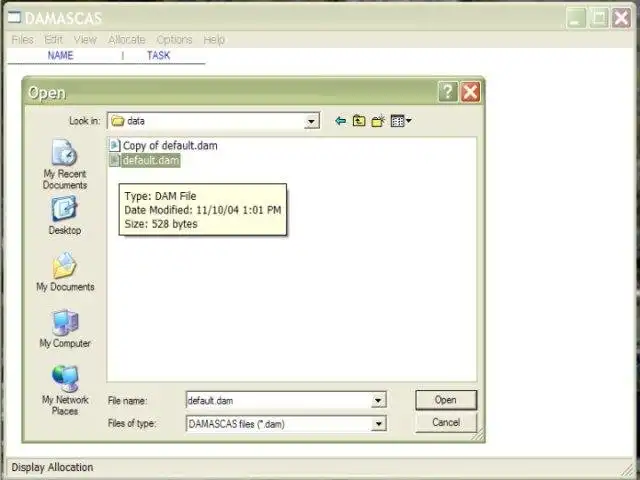Open the View Menu icon dropdown
The height and width of the screenshot is (480, 640).
[x=401, y=121]
